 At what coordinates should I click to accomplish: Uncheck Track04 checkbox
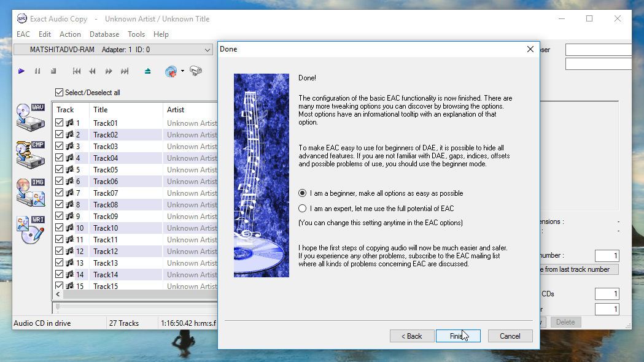[59, 158]
